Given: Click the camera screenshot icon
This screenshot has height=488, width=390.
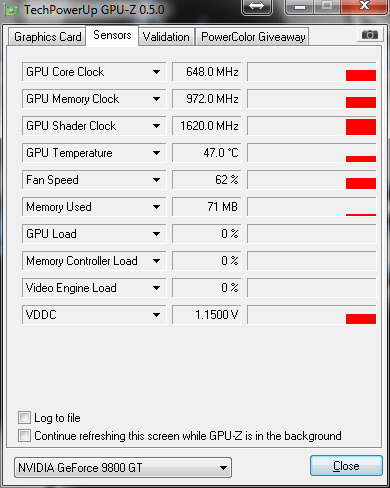Looking at the screenshot, I should pyautogui.click(x=369, y=35).
